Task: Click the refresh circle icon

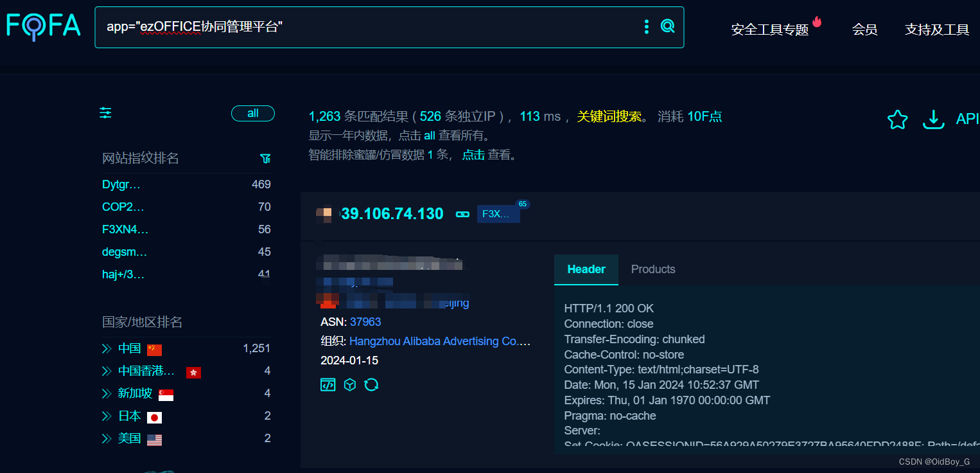Action: coord(371,384)
